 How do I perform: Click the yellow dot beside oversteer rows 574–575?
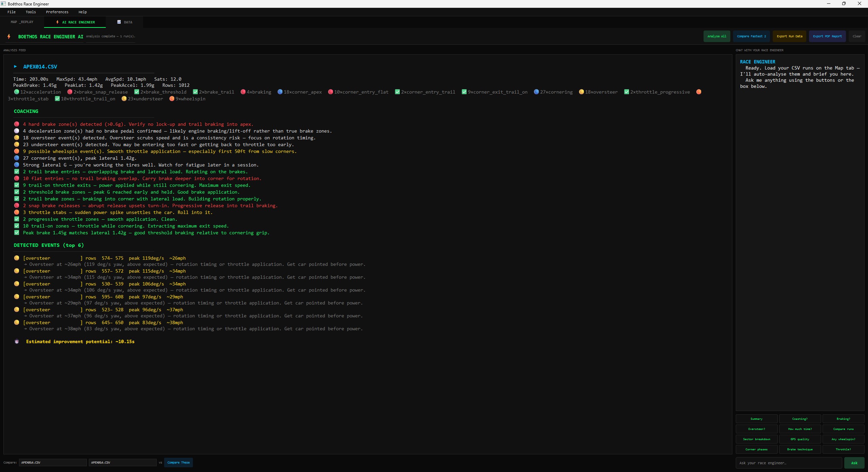click(17, 258)
